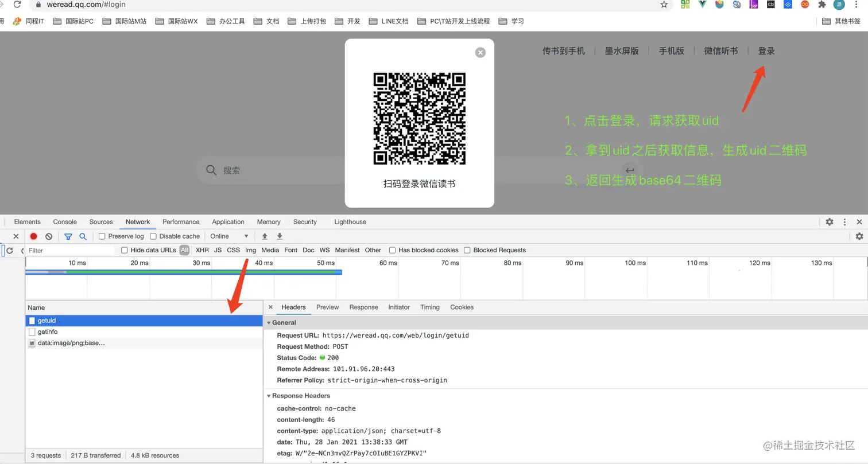Filter requests by Img

250,250
